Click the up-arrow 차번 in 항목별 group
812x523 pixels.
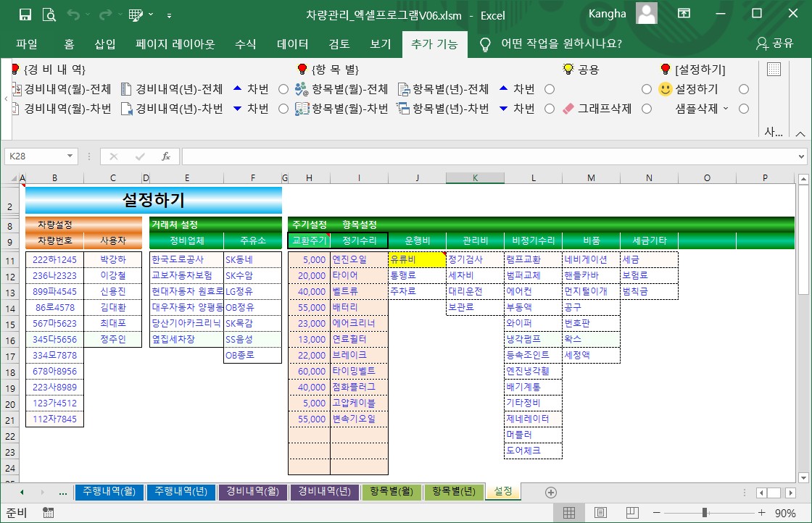tap(517, 89)
